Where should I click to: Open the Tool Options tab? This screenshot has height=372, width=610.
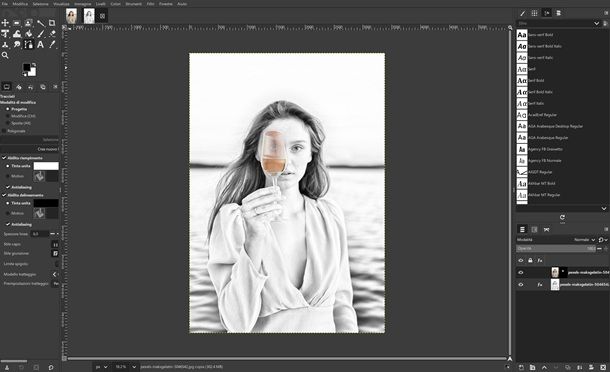pos(7,87)
